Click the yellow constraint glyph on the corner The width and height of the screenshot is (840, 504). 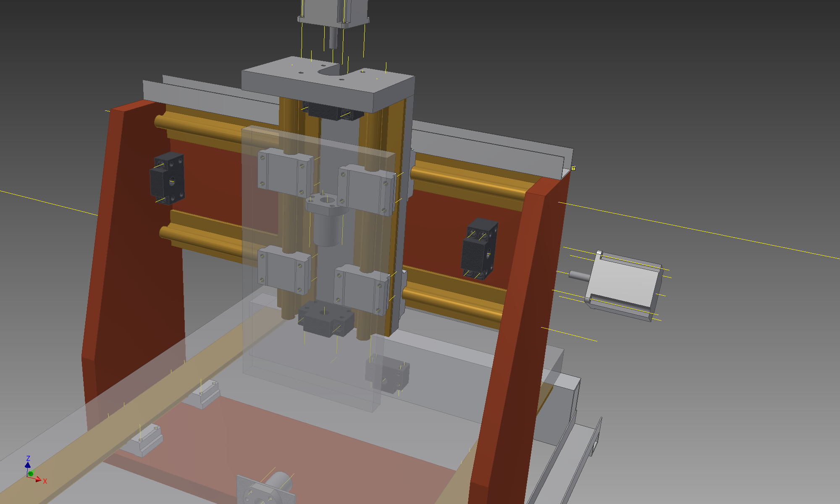click(573, 168)
